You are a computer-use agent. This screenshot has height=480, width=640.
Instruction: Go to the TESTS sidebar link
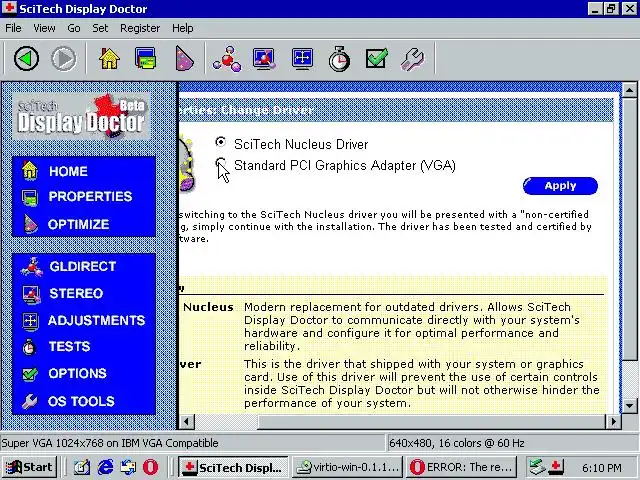[x=69, y=347]
